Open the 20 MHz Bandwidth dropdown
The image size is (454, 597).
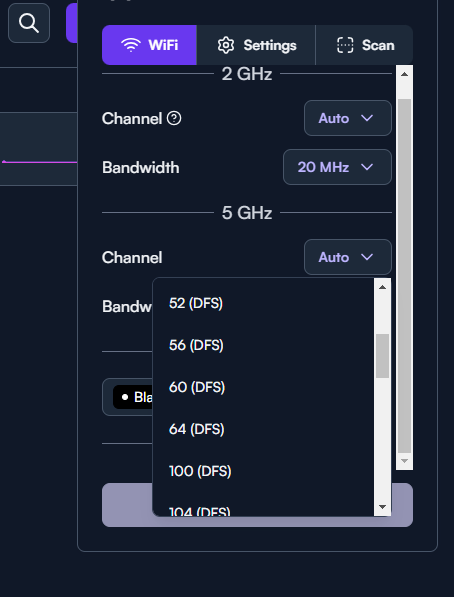click(x=337, y=167)
